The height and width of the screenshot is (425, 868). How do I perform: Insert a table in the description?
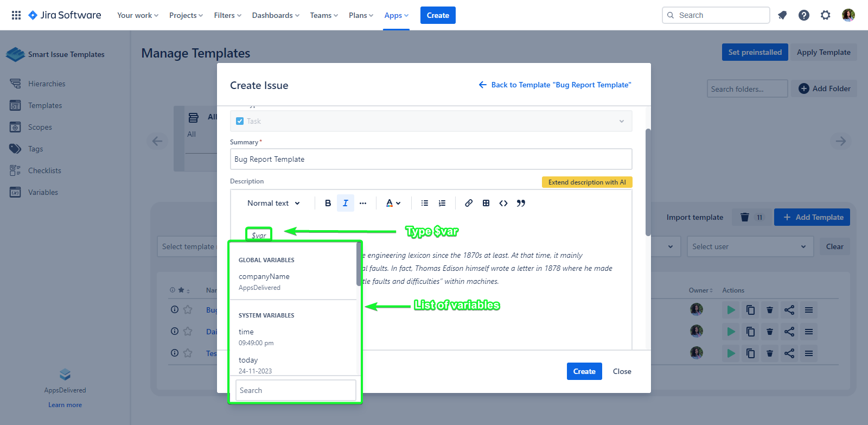point(486,203)
